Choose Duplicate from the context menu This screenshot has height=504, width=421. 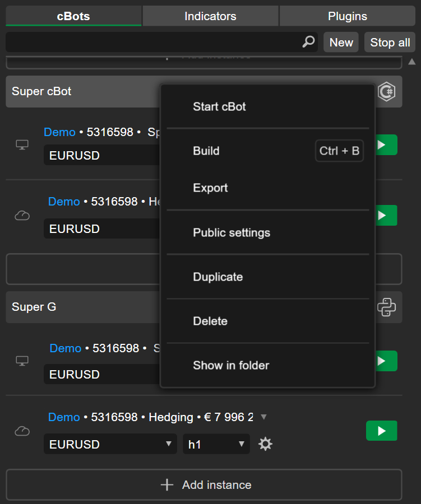218,277
